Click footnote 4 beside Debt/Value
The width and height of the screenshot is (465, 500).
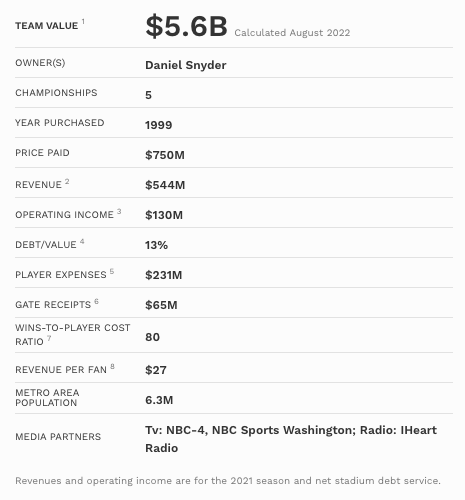pos(82,241)
